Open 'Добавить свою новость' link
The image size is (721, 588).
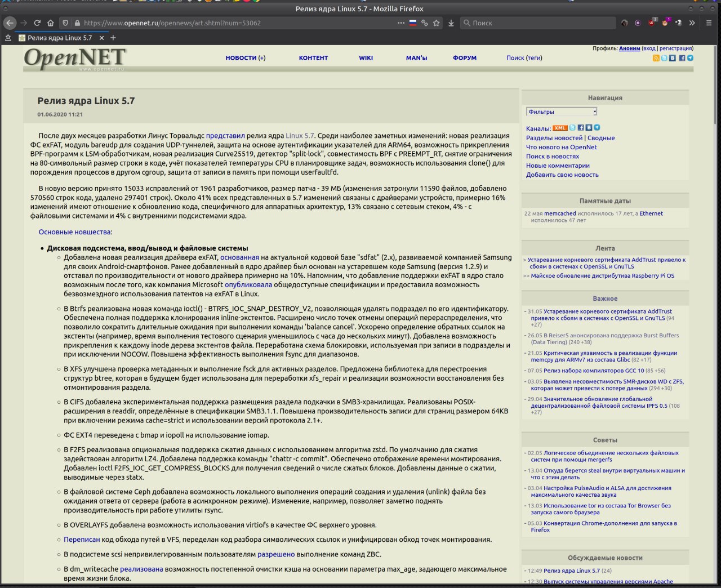pyautogui.click(x=562, y=175)
